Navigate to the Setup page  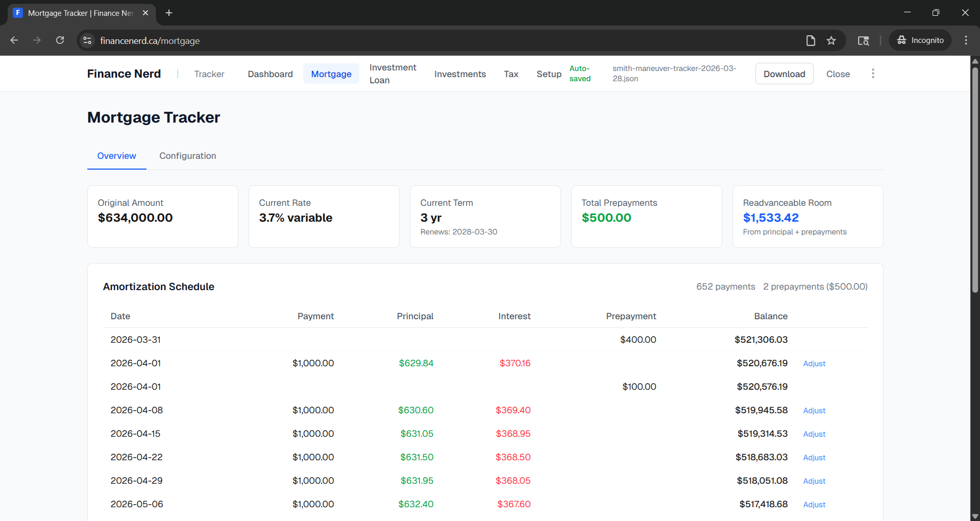pos(549,74)
